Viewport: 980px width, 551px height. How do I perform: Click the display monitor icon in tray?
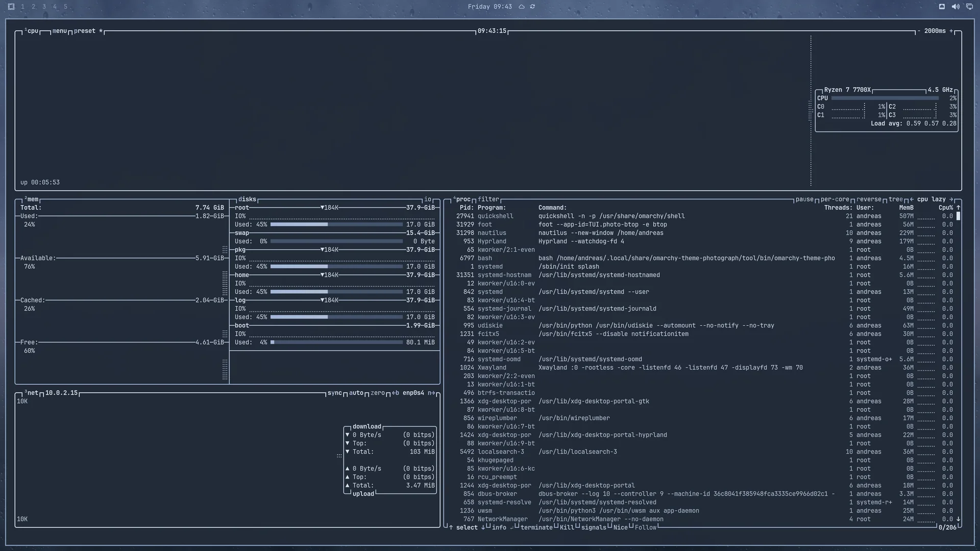[x=969, y=7]
